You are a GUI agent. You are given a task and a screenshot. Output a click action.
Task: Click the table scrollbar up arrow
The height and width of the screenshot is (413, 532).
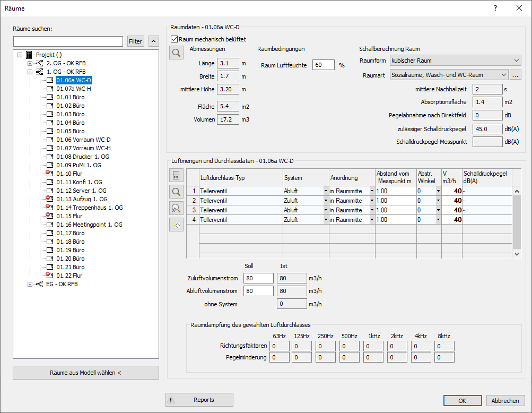(517, 191)
